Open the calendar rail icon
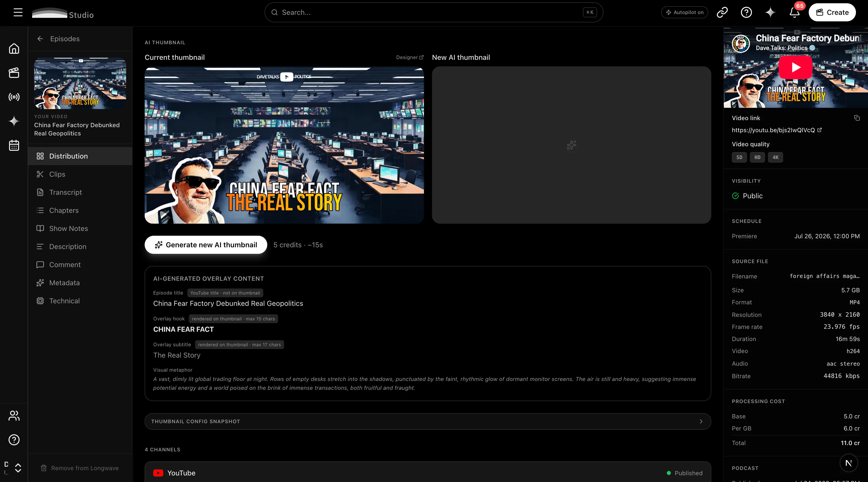The image size is (868, 482). coord(14,145)
